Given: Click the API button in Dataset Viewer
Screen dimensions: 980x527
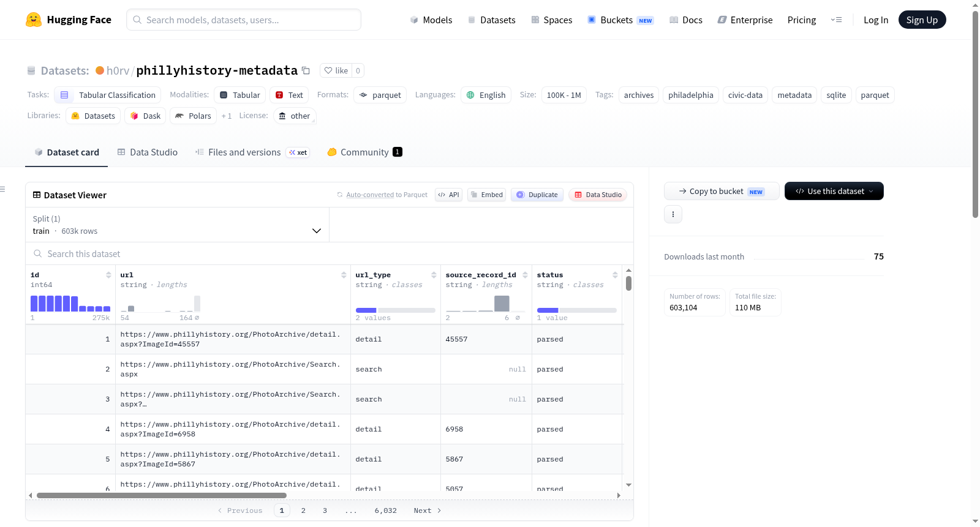Looking at the screenshot, I should (x=448, y=195).
